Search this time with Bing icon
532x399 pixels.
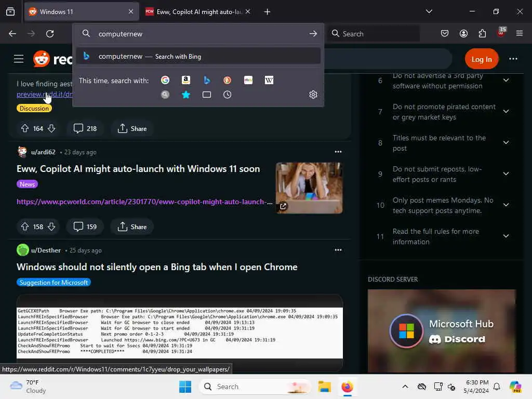(x=207, y=80)
